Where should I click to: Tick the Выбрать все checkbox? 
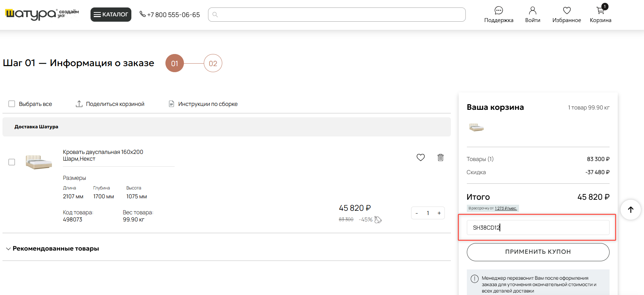(x=12, y=104)
